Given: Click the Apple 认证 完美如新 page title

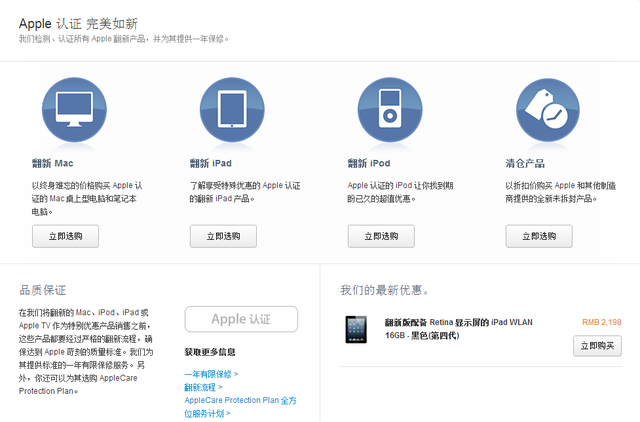Looking at the screenshot, I should 78,24.
